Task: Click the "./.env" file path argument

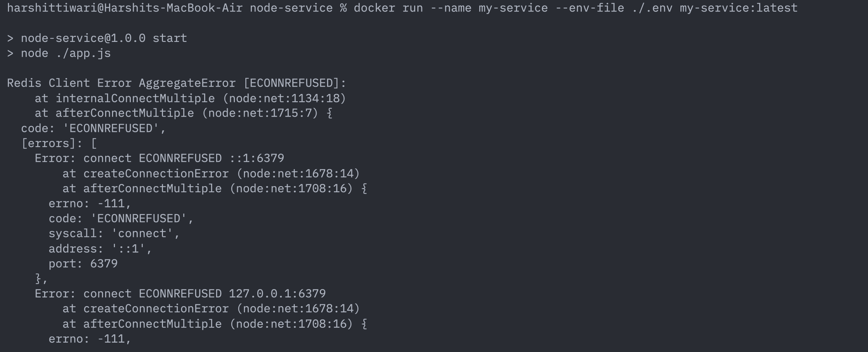Action: [x=652, y=8]
